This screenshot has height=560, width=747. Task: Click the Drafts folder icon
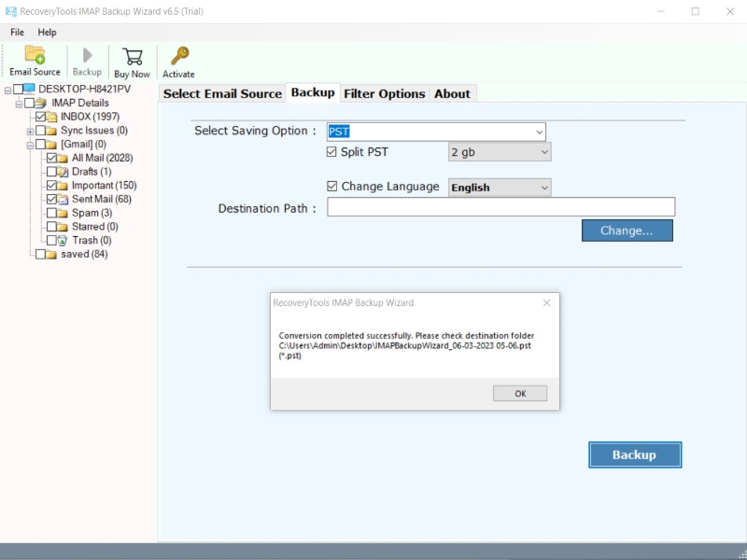pyautogui.click(x=63, y=172)
